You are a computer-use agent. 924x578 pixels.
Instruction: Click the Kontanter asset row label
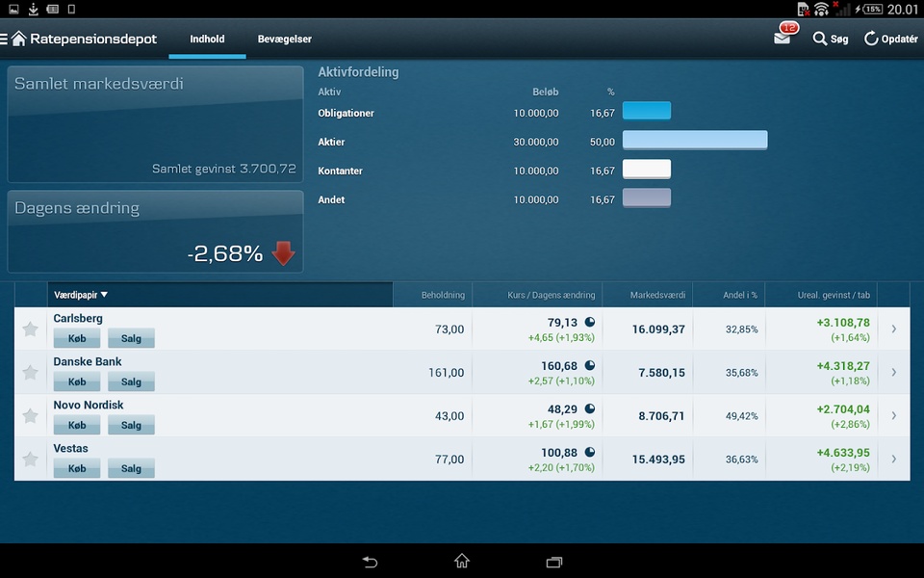click(x=340, y=171)
